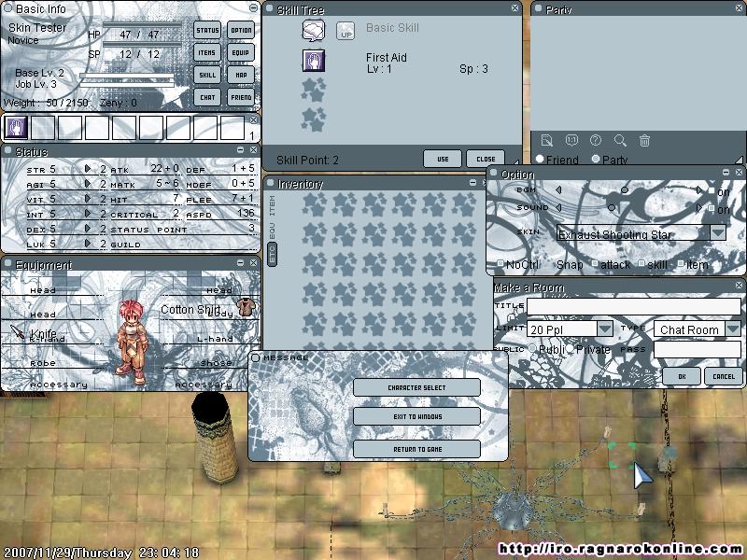Increase VIT with its arrow in Status
Screen dimensions: 747x560
click(88, 198)
